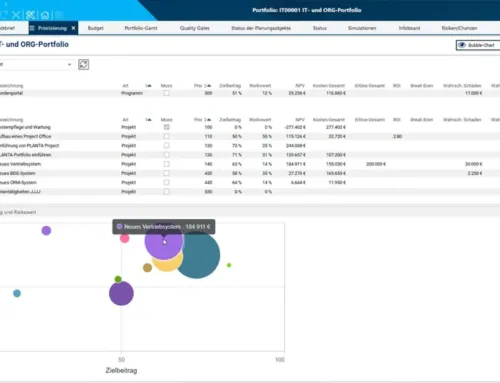Viewport: 500px width, 383px height.
Task: Click the tiny bright green bubble beside the teal one
Action: [229, 265]
